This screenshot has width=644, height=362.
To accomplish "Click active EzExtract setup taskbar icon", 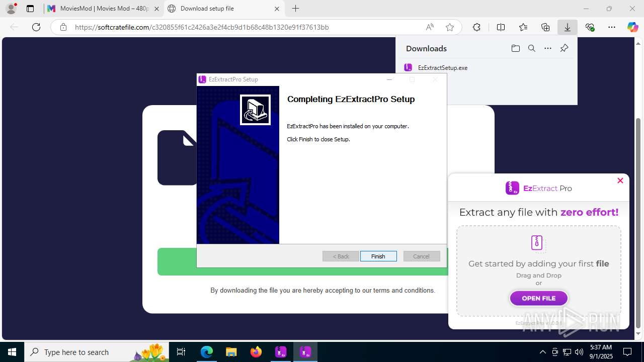I will point(305,352).
